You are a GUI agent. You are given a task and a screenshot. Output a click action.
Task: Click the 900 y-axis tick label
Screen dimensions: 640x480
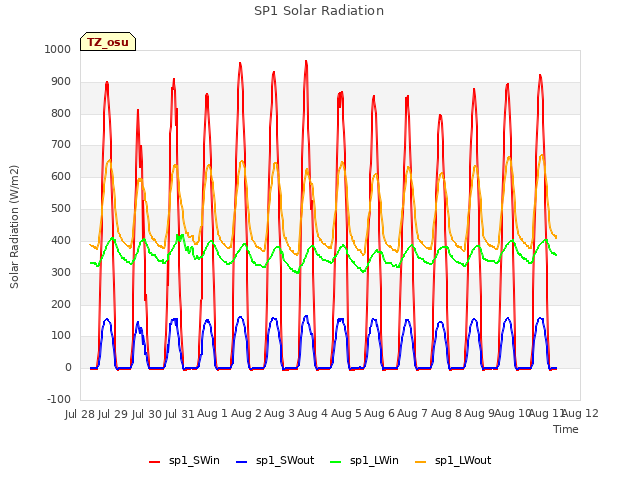pos(61,82)
